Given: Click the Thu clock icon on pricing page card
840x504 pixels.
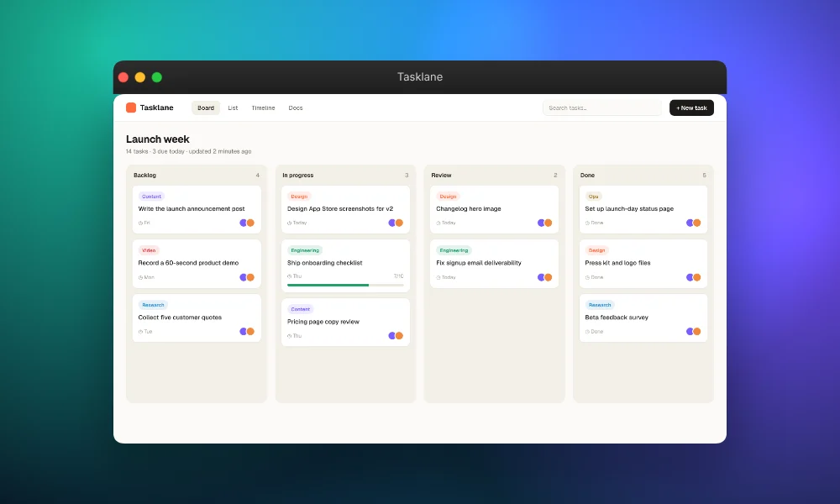Looking at the screenshot, I should tap(289, 336).
